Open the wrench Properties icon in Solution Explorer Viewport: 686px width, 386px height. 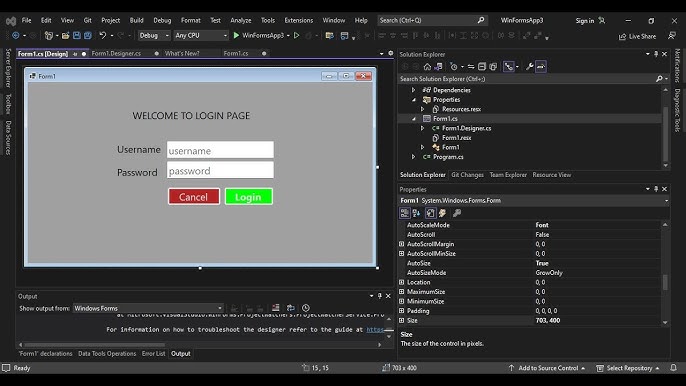[529, 67]
